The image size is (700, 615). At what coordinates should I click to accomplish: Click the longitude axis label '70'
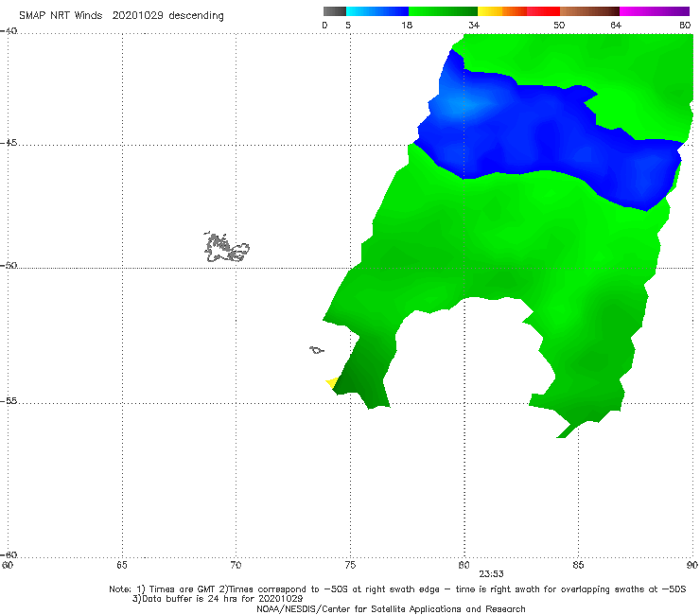236,565
